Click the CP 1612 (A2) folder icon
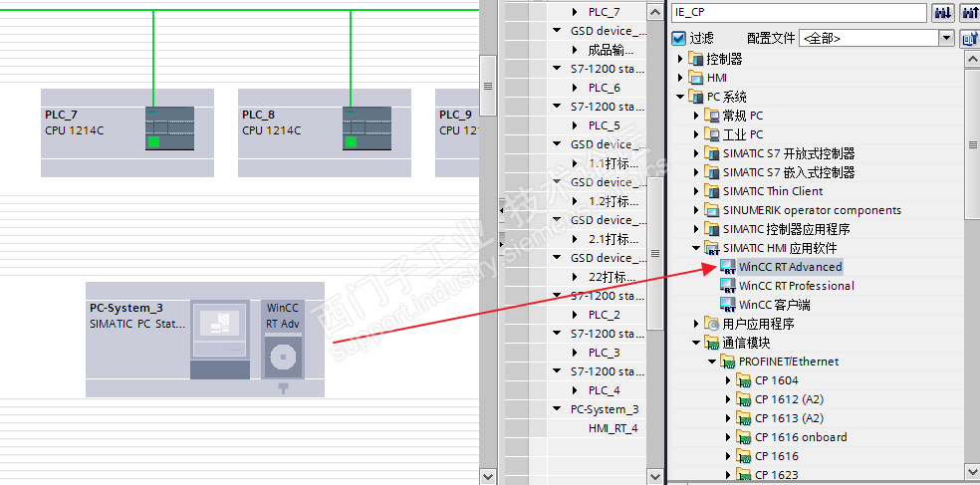This screenshot has width=980, height=485. [x=744, y=399]
